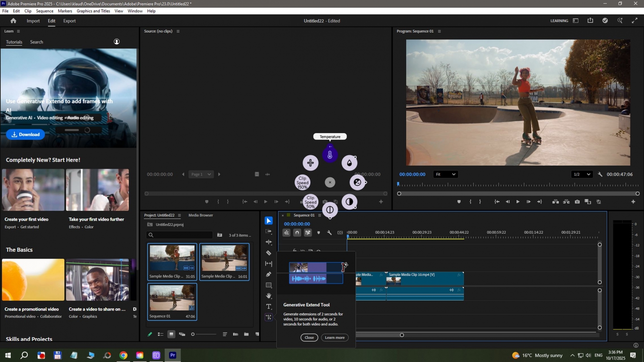
Task: Switch to the Media Browser tab
Action: (x=200, y=215)
